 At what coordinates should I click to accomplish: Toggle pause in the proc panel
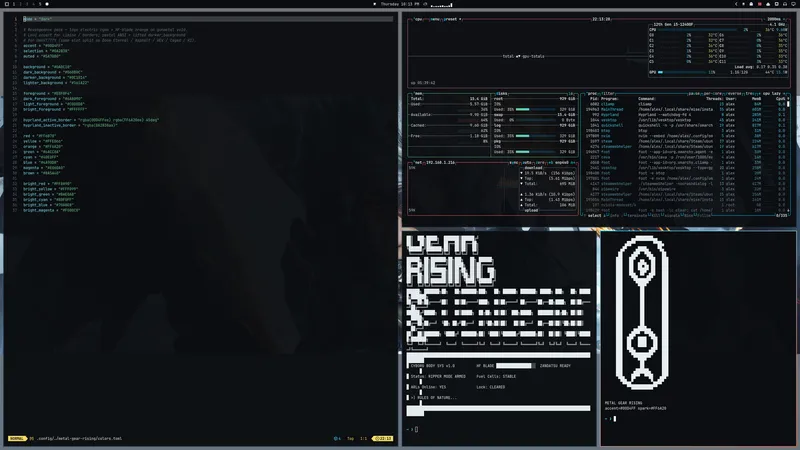[694, 94]
